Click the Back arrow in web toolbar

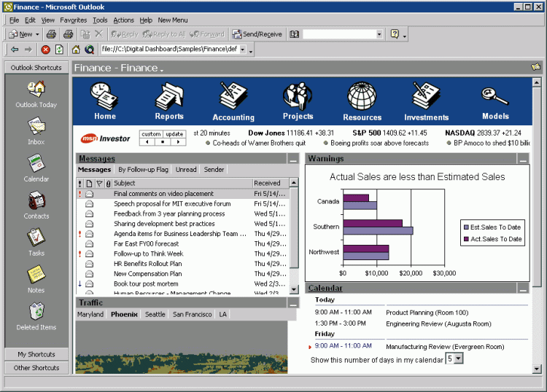tap(15, 50)
